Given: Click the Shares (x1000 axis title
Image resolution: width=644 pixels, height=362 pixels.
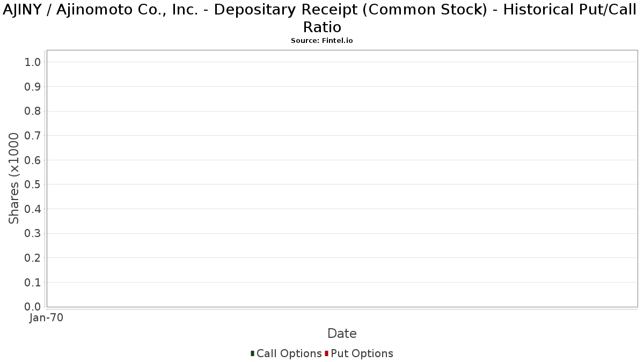Looking at the screenshot, I should coord(14,179).
